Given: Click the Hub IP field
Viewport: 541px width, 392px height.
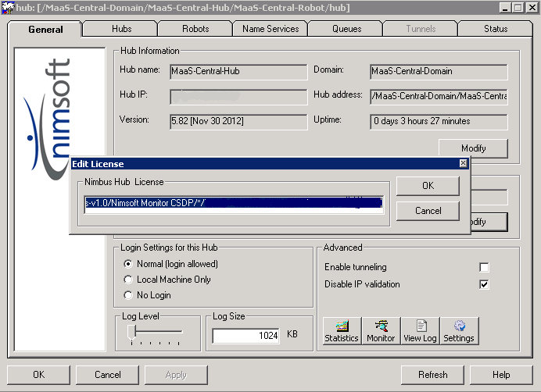Looking at the screenshot, I should 238,97.
